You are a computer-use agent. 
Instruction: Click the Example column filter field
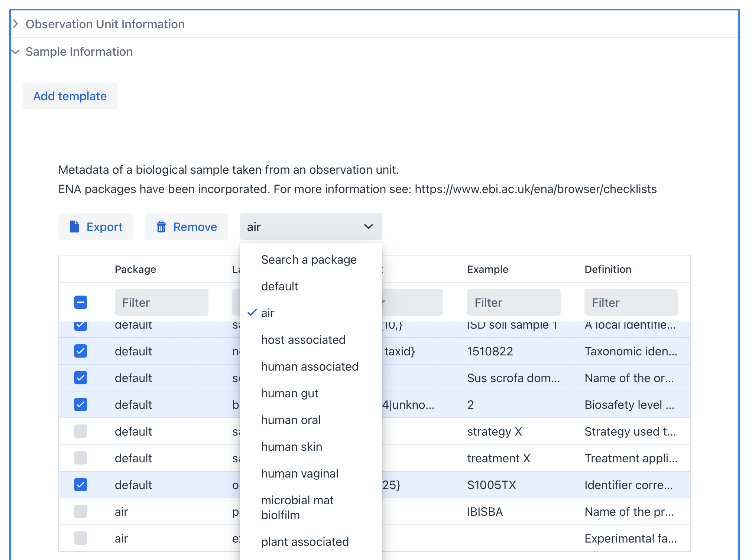[513, 302]
